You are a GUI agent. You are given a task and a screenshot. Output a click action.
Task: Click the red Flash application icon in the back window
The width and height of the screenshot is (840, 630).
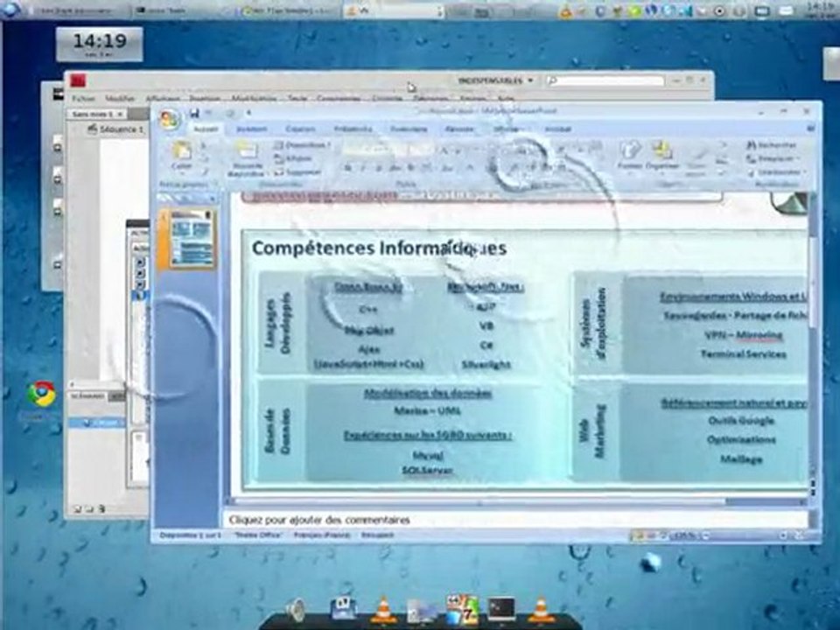[x=78, y=80]
